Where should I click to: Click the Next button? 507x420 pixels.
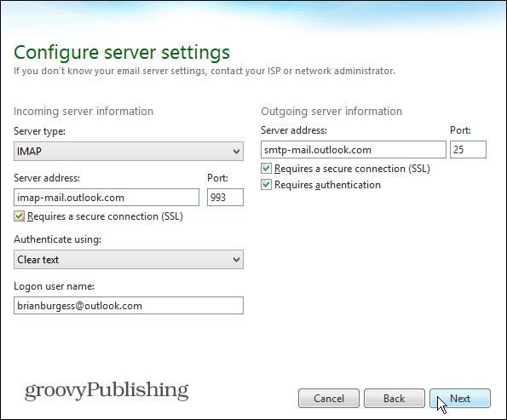click(460, 399)
